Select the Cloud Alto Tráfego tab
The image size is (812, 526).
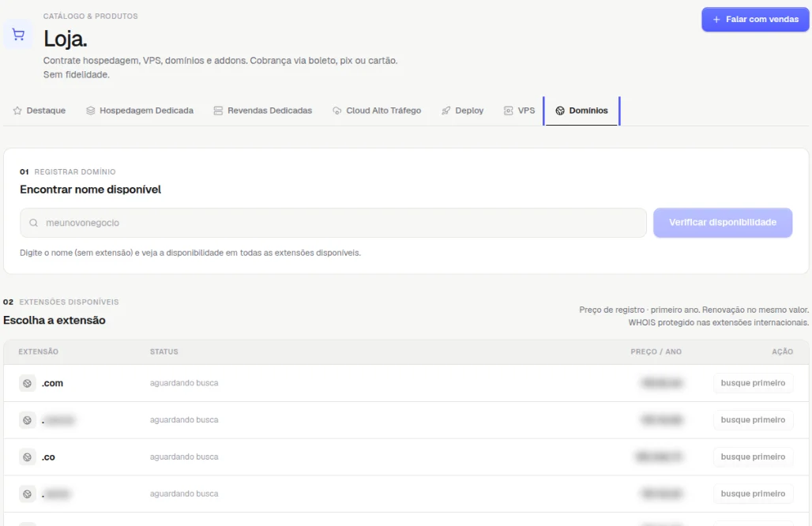(377, 111)
